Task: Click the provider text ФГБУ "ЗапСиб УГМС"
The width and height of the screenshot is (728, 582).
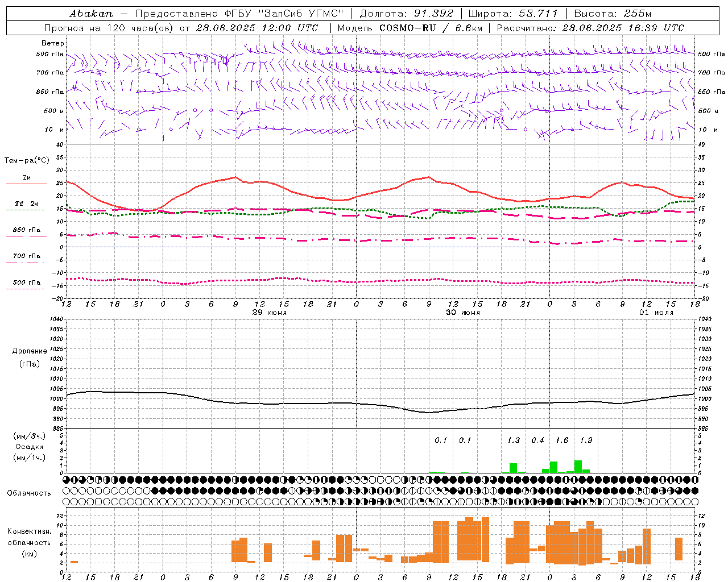Action: [x=284, y=14]
